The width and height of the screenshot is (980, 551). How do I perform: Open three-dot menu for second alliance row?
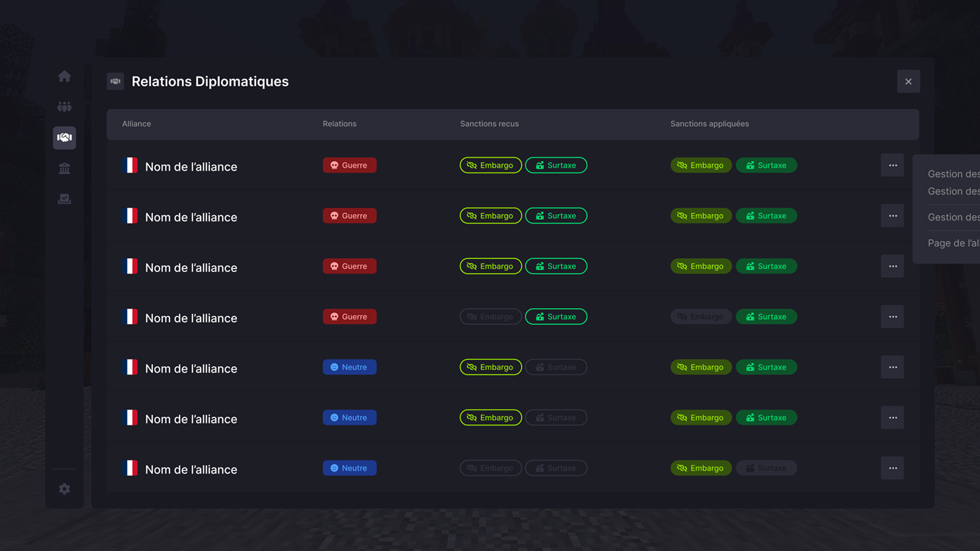(892, 216)
